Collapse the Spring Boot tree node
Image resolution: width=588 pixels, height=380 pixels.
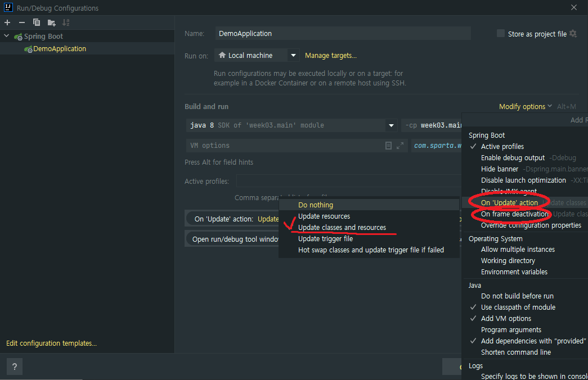point(6,36)
